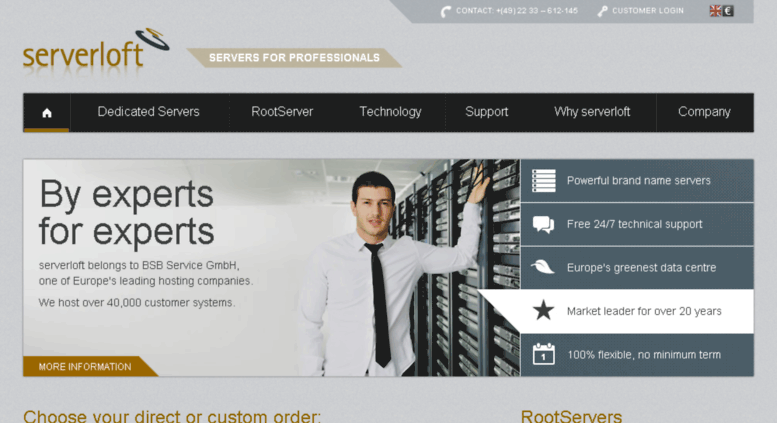
Task: Click the speech bubbles technical support icon
Action: click(544, 224)
